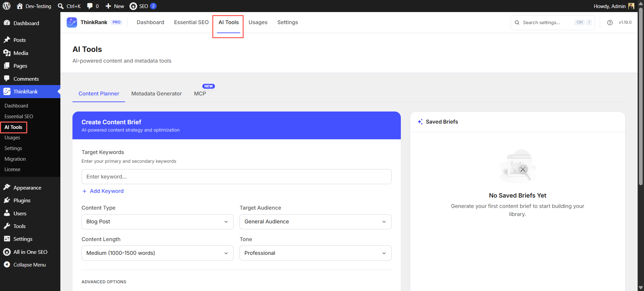Click the v1.19.0 version label
This screenshot has height=291, width=644.
tap(625, 22)
